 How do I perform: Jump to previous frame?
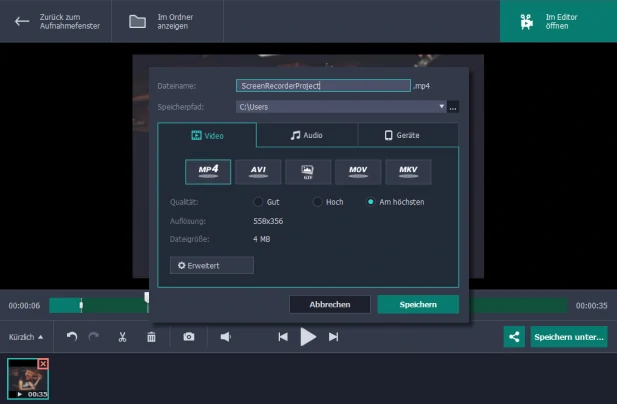[x=283, y=337]
